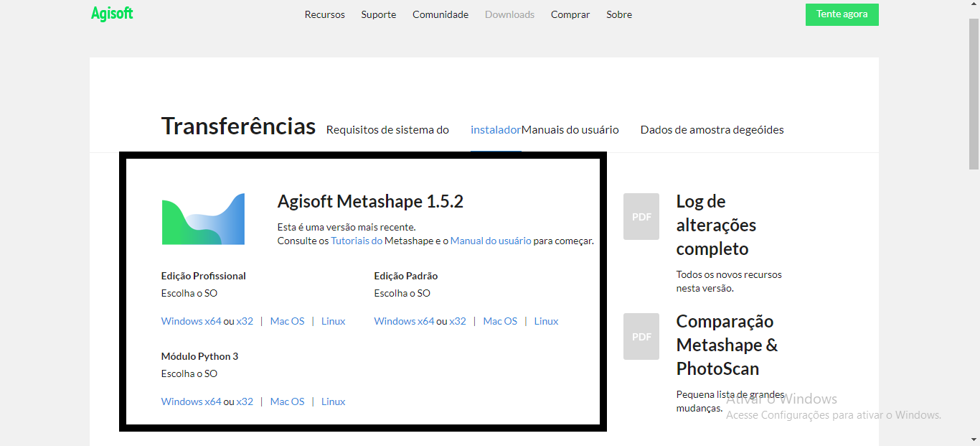This screenshot has height=446, width=980.
Task: Click 'Esta é uma versão mais recente.' text
Action: point(347,227)
